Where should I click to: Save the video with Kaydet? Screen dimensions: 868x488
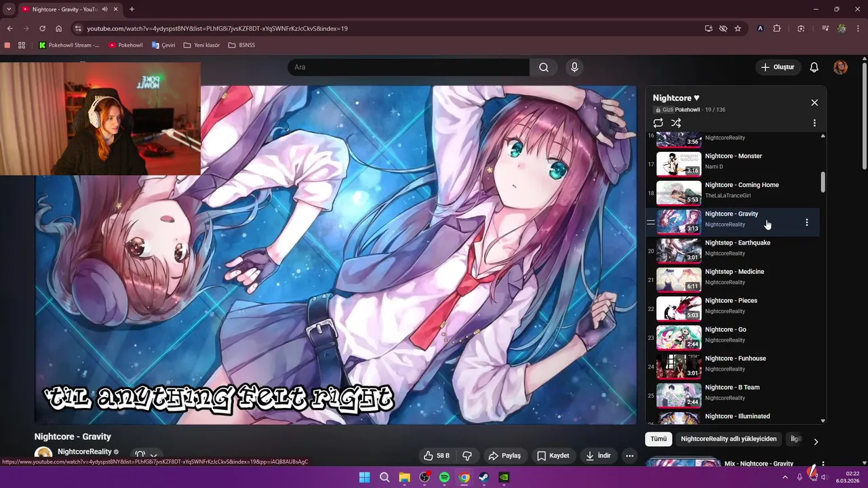pos(553,455)
